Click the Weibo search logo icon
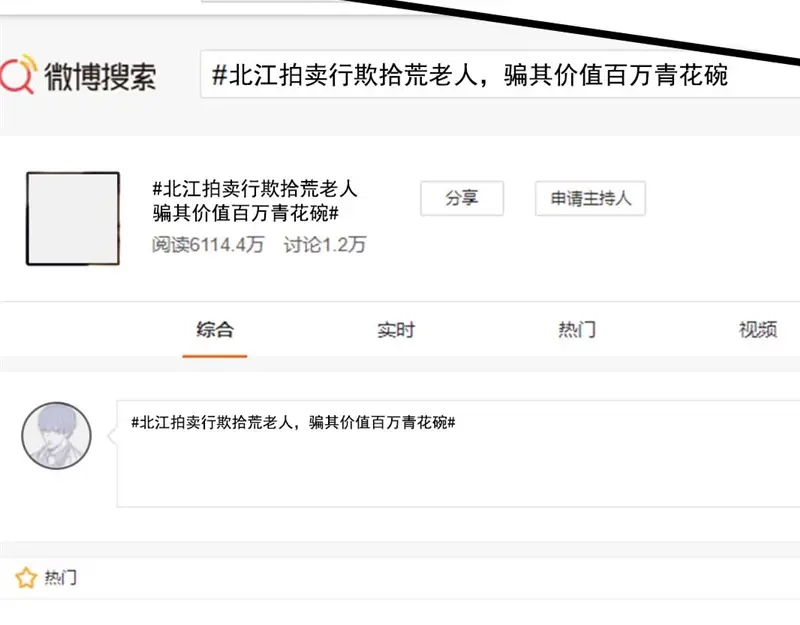Image resolution: width=800 pixels, height=625 pixels. click(18, 74)
